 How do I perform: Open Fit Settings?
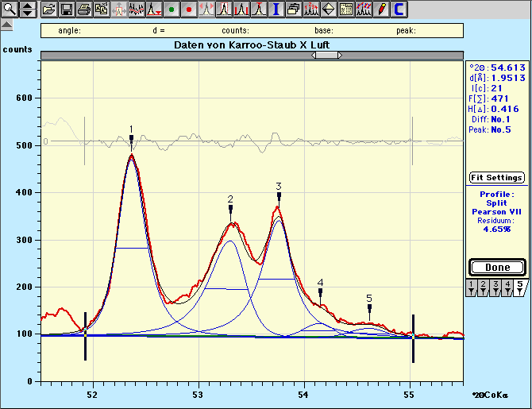[496, 177]
